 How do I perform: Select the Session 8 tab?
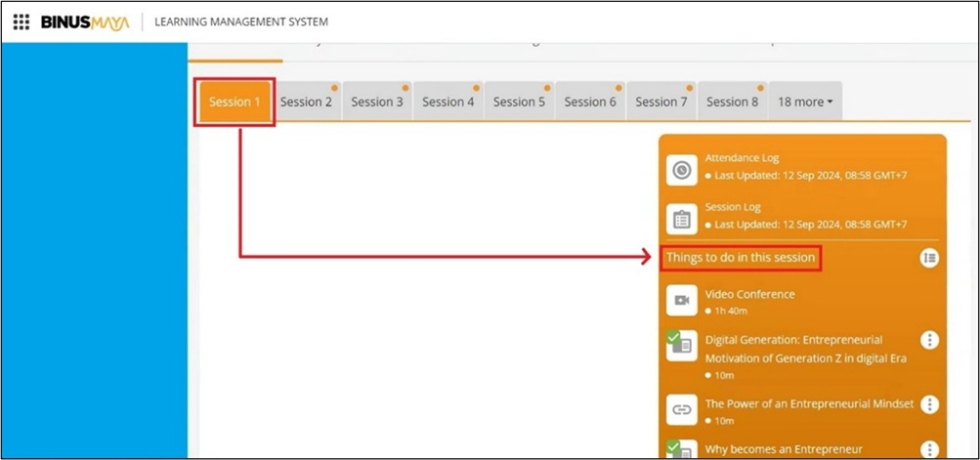tap(732, 102)
